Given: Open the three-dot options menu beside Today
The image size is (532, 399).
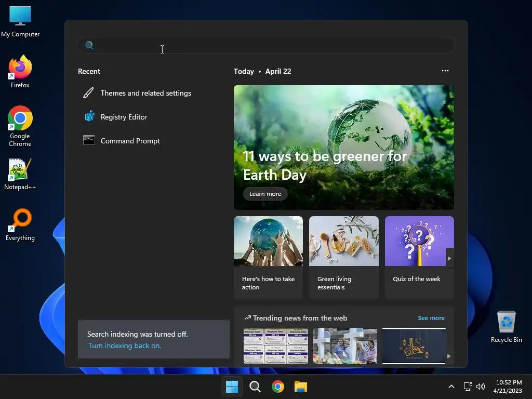Looking at the screenshot, I should (x=445, y=71).
